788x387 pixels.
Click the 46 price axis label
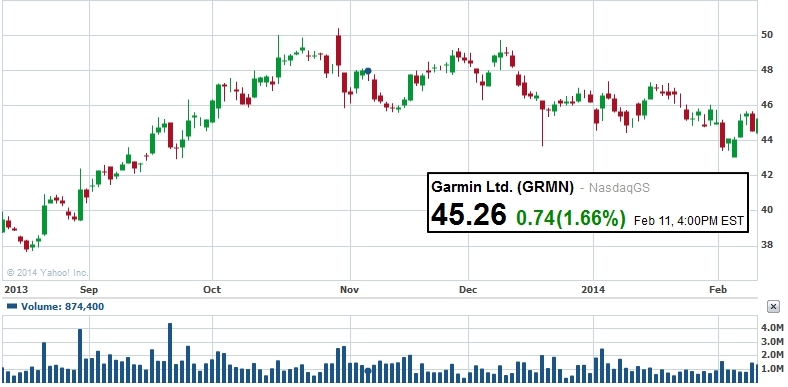pos(766,105)
